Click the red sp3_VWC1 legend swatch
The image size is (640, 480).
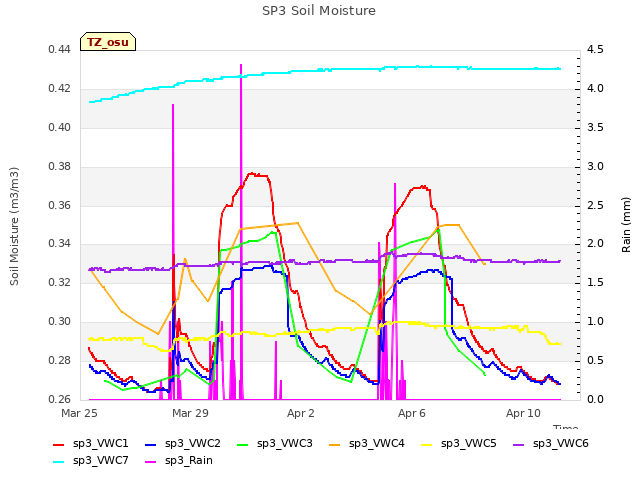59,444
